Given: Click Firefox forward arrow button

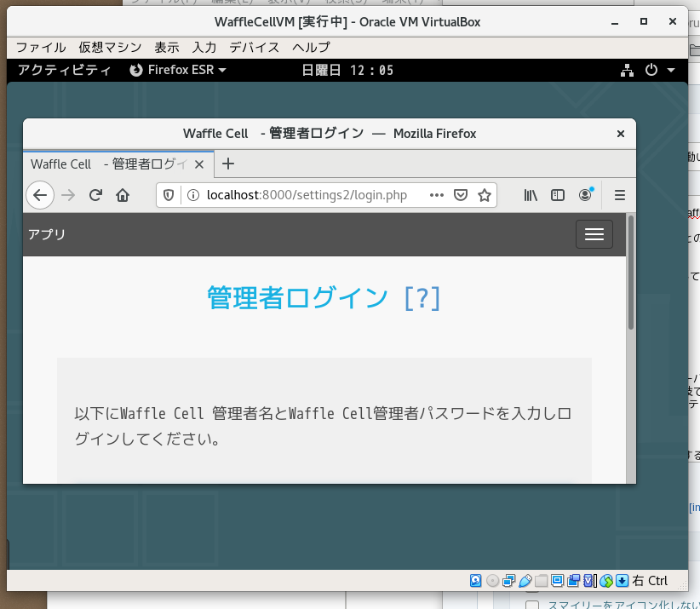Looking at the screenshot, I should tap(68, 195).
